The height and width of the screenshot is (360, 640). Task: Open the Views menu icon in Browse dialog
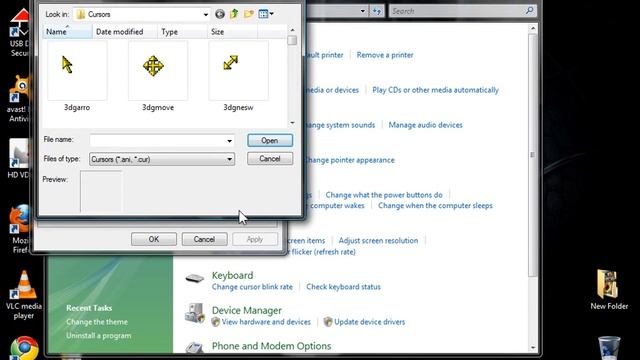(x=263, y=14)
